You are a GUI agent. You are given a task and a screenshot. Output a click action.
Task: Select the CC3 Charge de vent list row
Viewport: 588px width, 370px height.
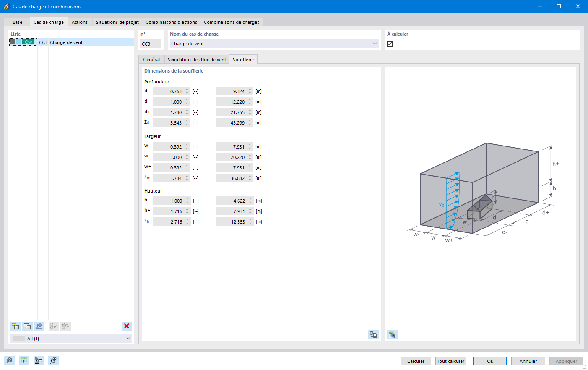point(71,42)
